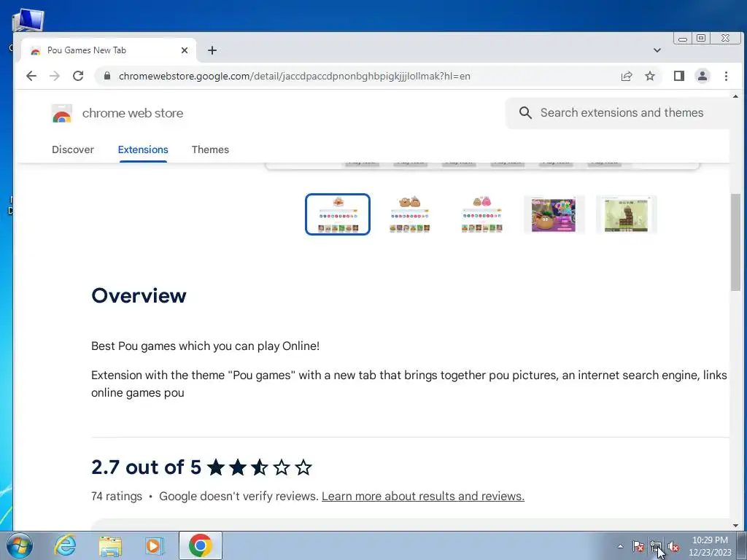The width and height of the screenshot is (747, 560).
Task: Click the address bar URL
Action: point(295,76)
